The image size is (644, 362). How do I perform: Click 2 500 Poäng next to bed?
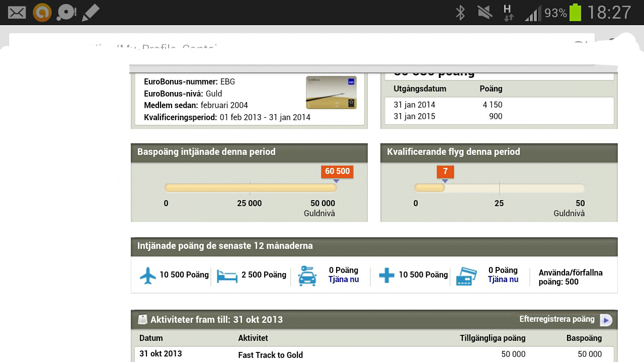click(x=264, y=275)
